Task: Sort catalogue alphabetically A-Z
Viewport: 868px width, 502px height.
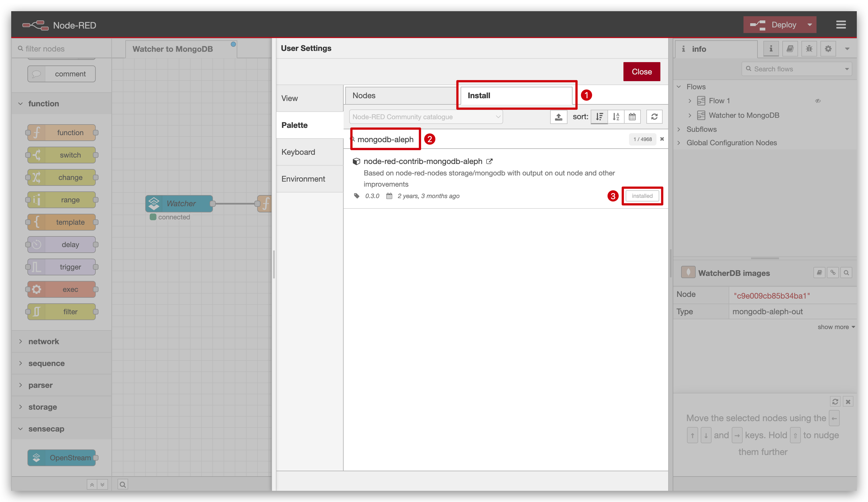Action: coord(616,117)
